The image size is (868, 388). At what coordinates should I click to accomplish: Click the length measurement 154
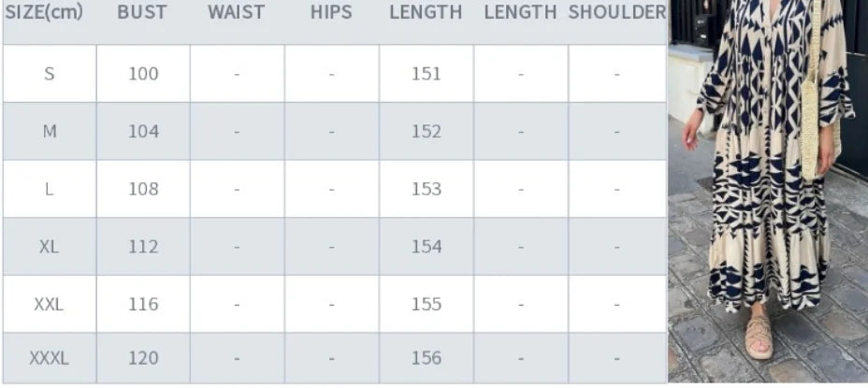click(x=426, y=247)
